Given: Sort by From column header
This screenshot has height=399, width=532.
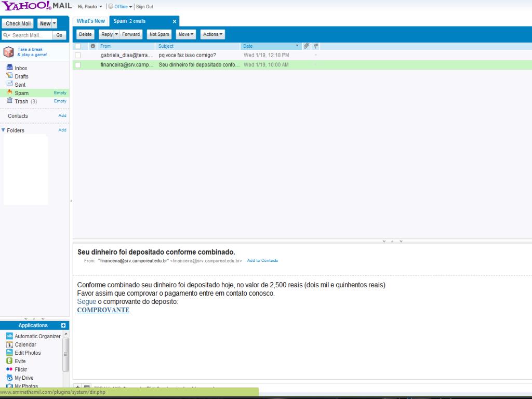Looking at the screenshot, I should click(x=126, y=46).
